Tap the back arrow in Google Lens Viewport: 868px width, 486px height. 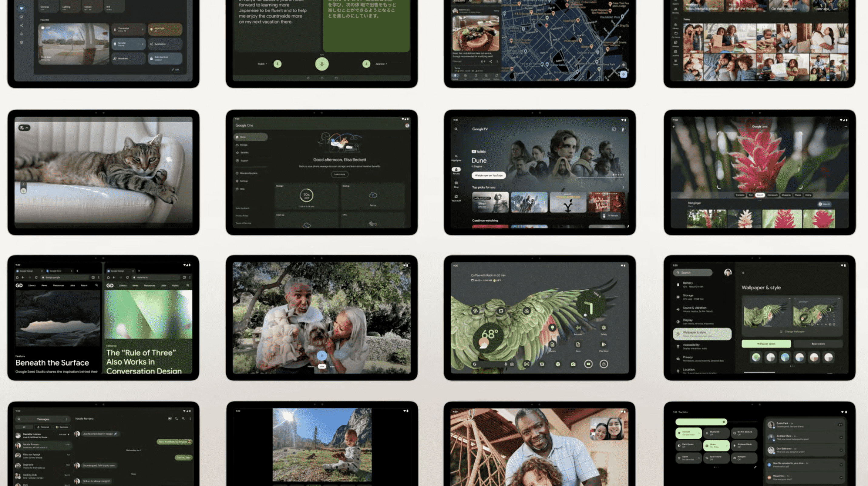674,127
